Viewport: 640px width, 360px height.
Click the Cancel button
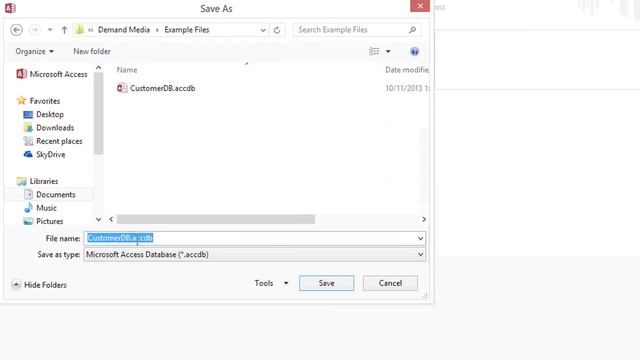tap(390, 283)
